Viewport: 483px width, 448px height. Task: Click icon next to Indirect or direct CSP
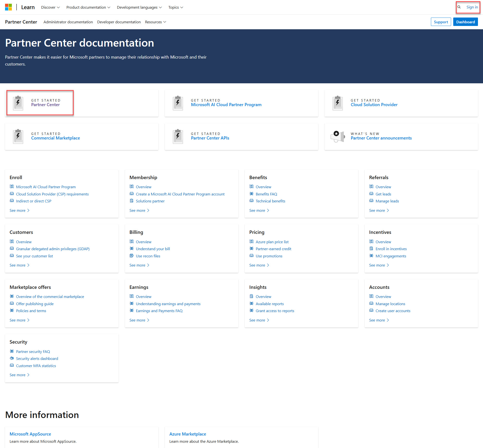coord(12,201)
